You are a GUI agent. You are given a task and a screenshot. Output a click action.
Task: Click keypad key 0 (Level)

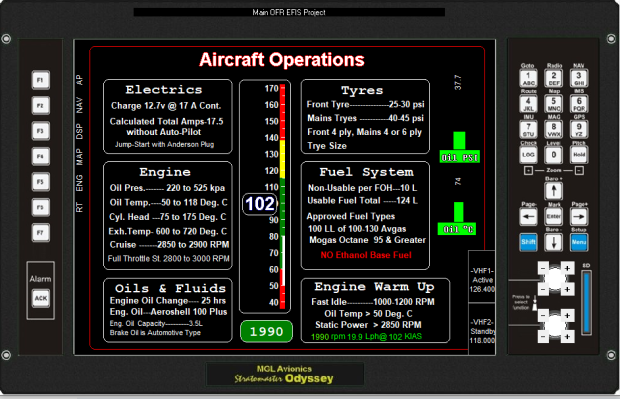pyautogui.click(x=554, y=155)
